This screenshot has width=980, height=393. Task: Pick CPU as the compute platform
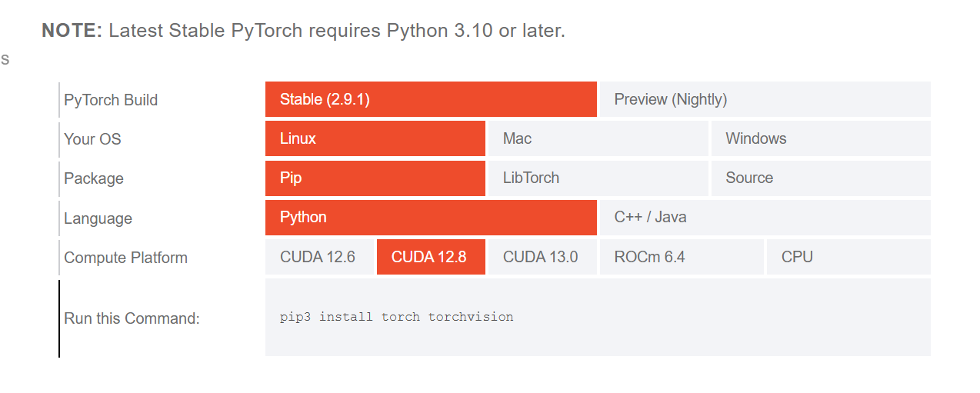point(848,257)
